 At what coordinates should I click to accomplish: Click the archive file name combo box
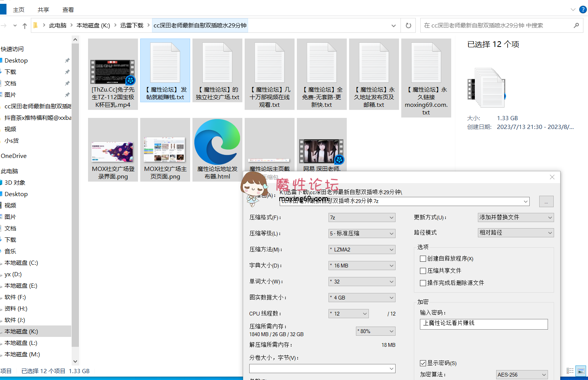404,201
